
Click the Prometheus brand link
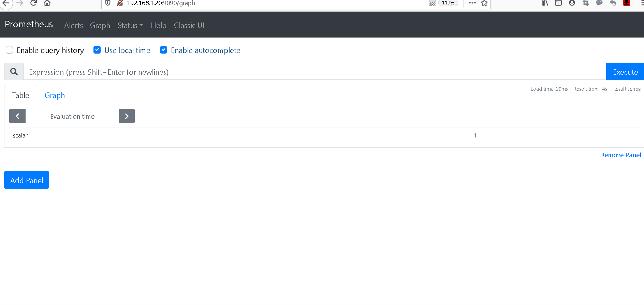(x=29, y=24)
